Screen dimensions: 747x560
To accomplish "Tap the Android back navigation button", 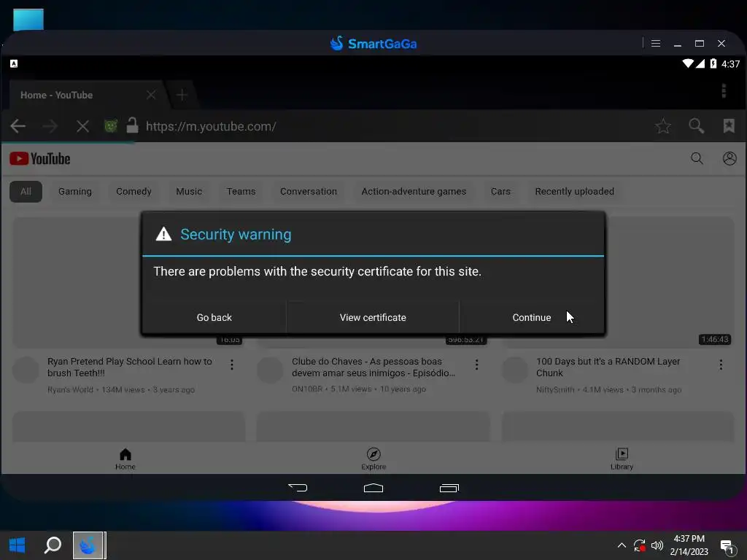I will [x=298, y=488].
